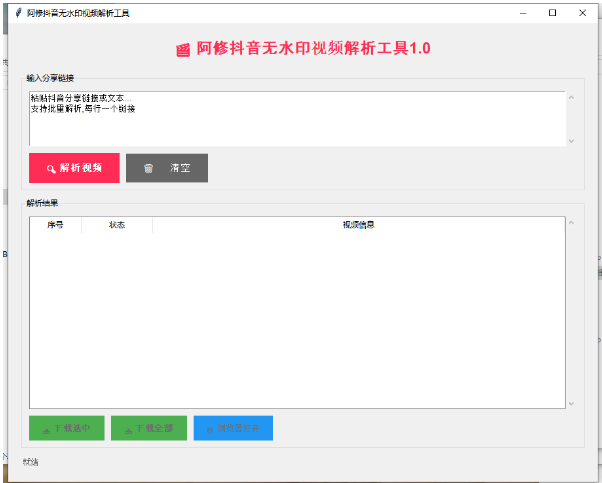
Task: Select the 状态 column header
Action: (x=117, y=225)
